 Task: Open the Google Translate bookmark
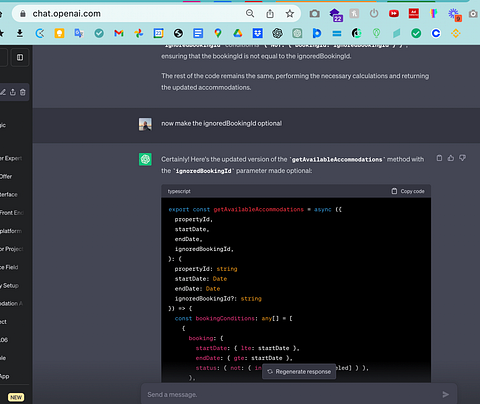point(79,33)
